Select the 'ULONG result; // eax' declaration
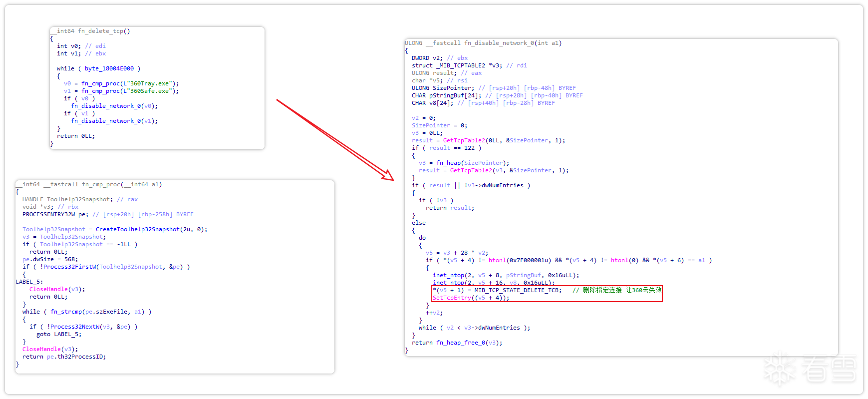 pos(447,73)
